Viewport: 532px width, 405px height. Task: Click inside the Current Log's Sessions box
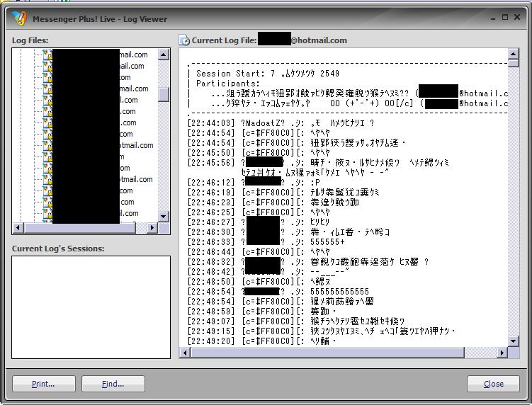pos(91,307)
